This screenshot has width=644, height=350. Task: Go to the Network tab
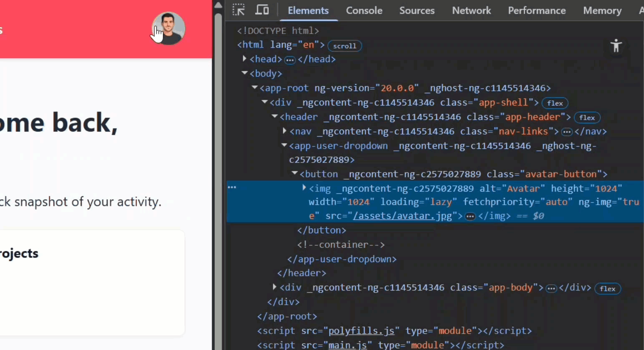[x=471, y=10]
